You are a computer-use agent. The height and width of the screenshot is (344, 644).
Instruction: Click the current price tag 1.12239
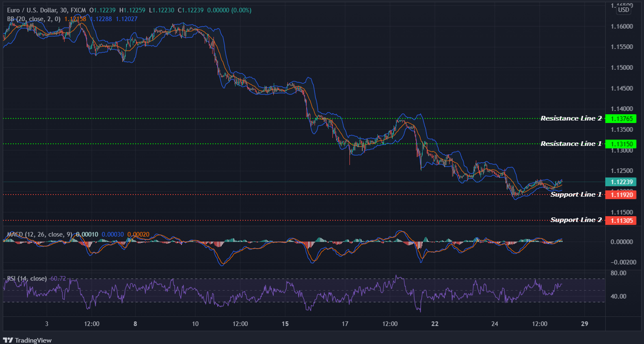[x=621, y=182]
